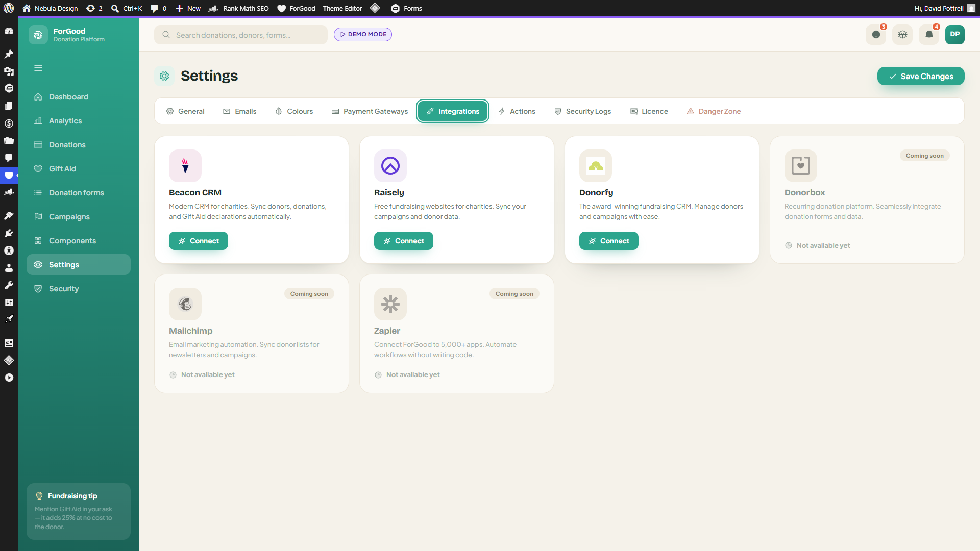Open Donation forms in sidebar
Viewport: 980px width, 551px height.
pos(79,193)
